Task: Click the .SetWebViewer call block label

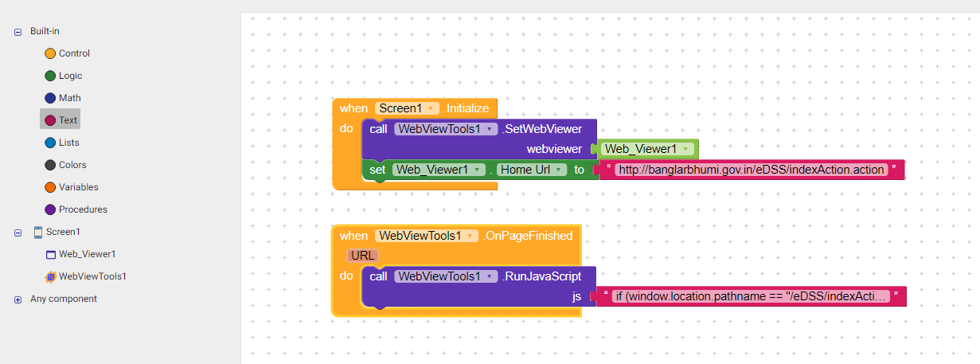Action: 542,129
